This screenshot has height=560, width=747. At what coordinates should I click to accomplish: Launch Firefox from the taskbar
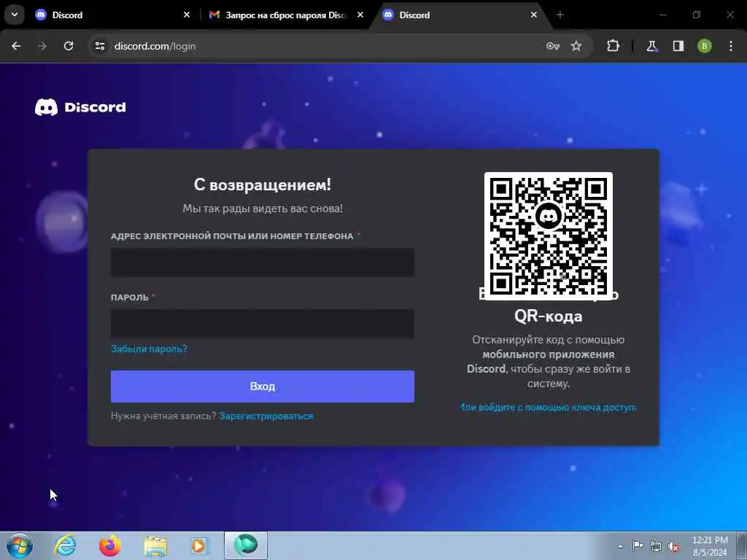click(x=110, y=545)
